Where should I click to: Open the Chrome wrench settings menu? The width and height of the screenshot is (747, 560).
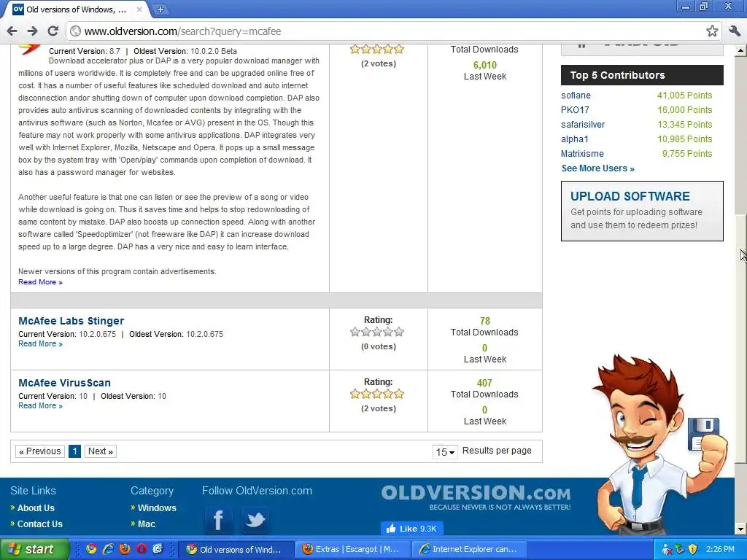tap(734, 31)
